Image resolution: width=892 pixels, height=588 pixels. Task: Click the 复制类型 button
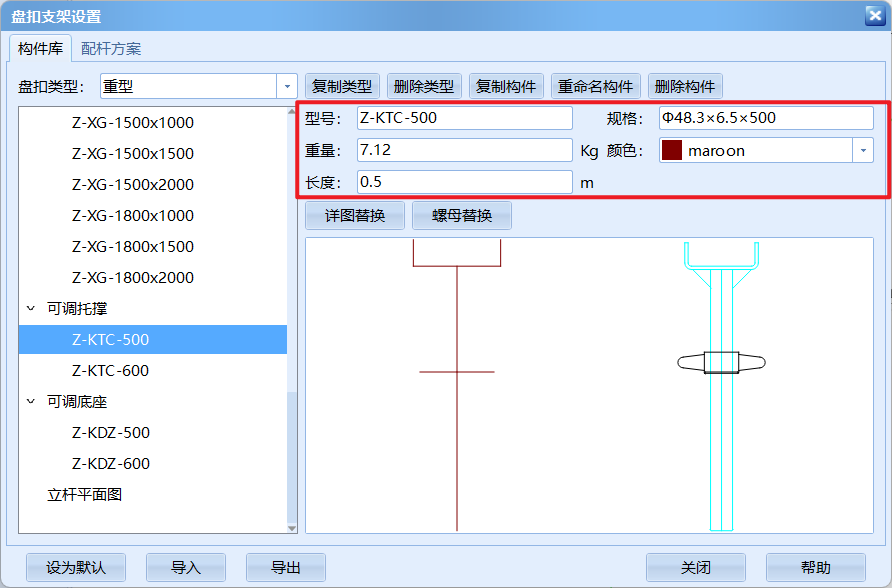(x=342, y=87)
